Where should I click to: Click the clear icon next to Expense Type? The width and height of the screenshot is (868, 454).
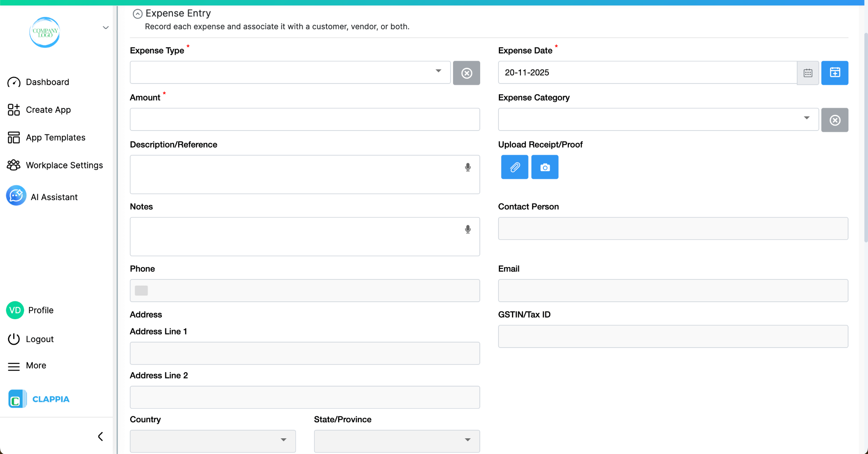pos(467,73)
